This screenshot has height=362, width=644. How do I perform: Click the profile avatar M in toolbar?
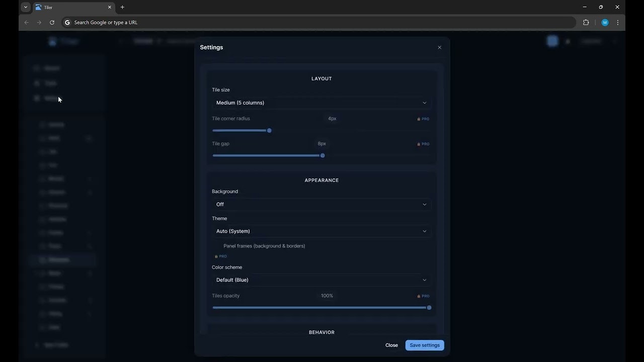tap(605, 22)
